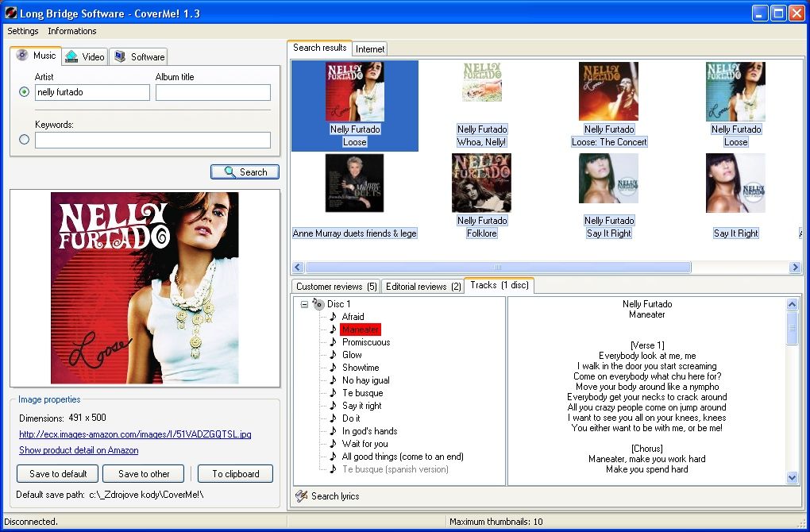Select the Do it track
The height and width of the screenshot is (532, 810).
pyautogui.click(x=351, y=418)
